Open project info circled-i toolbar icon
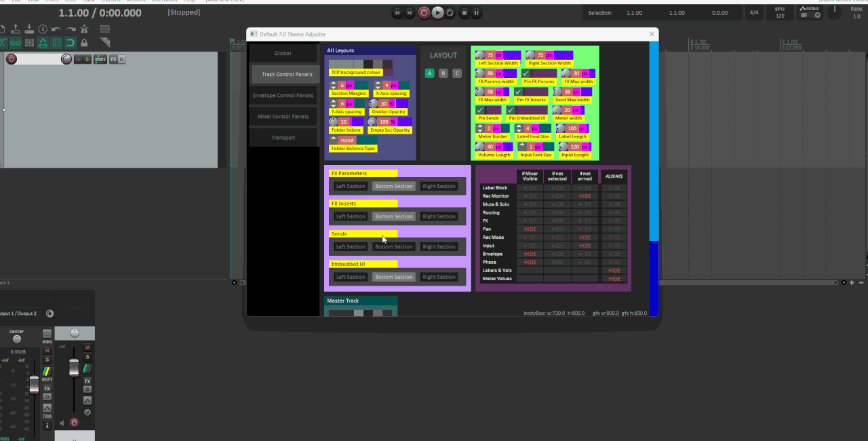 pos(43,28)
